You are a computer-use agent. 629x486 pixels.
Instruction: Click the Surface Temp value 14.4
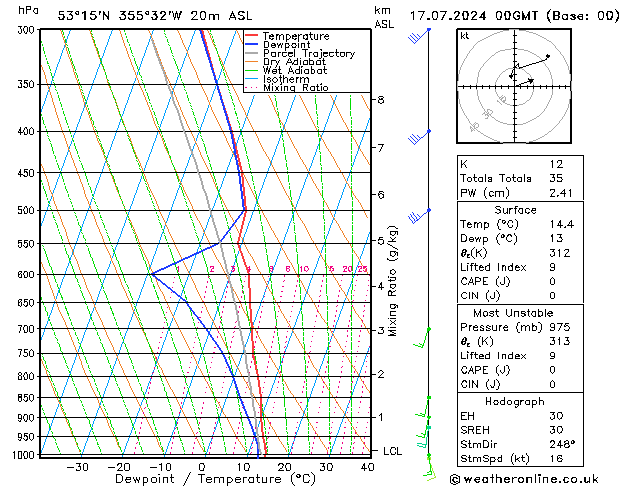point(562,224)
